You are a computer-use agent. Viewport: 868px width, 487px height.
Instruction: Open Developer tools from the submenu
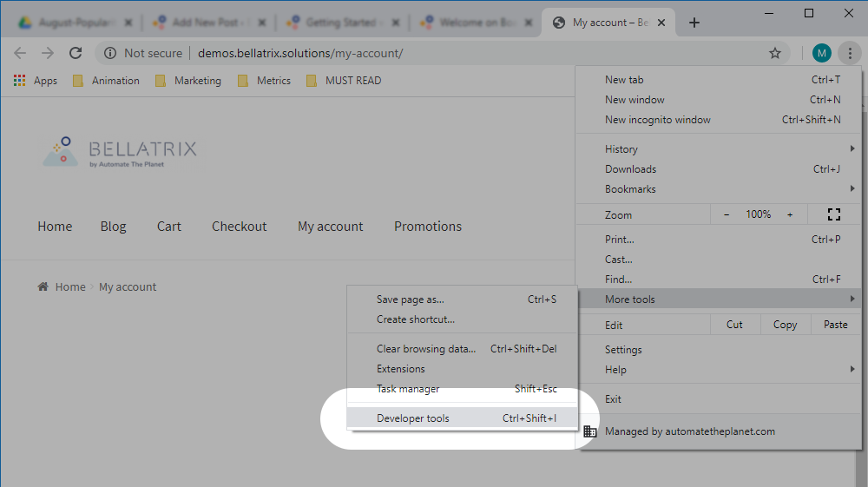[x=463, y=418]
